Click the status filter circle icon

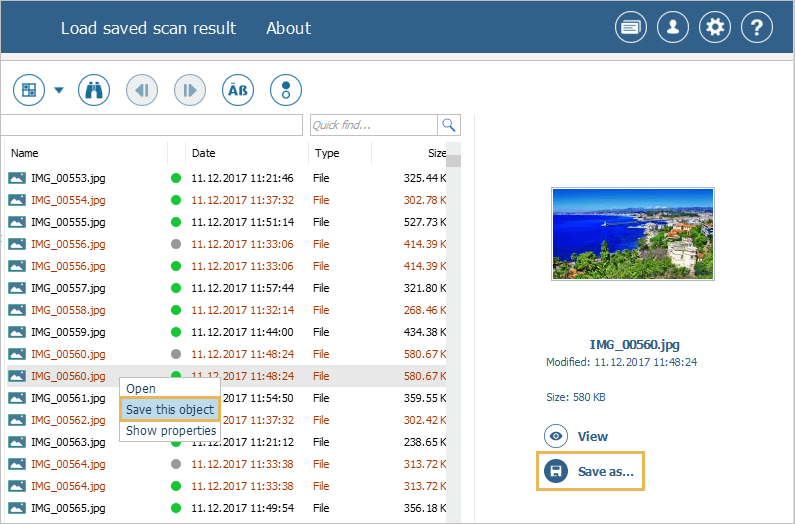(x=286, y=90)
